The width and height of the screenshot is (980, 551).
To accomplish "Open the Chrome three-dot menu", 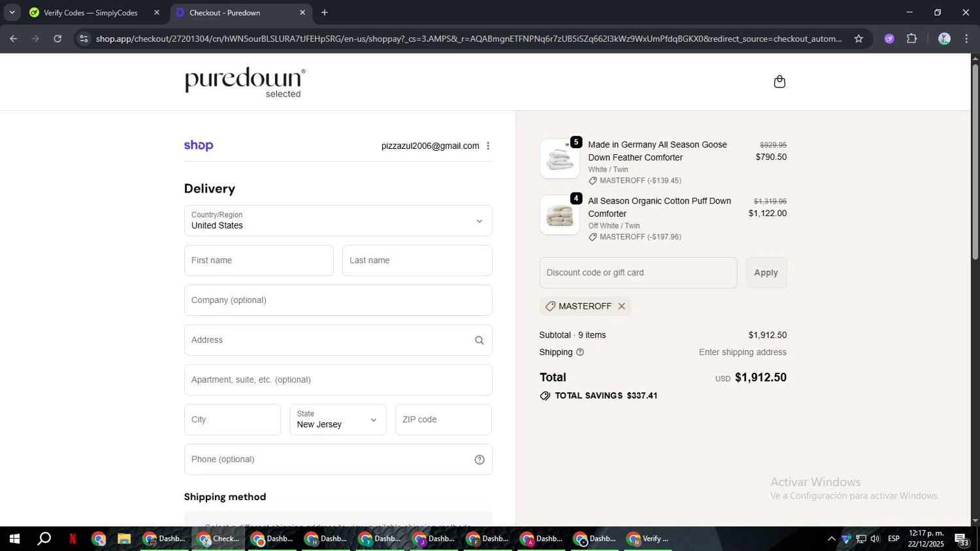I will click(x=967, y=39).
